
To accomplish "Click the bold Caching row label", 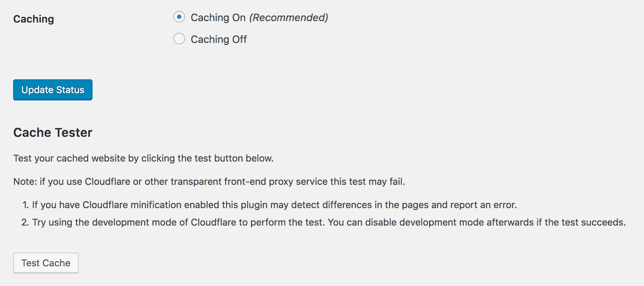I will coord(34,19).
